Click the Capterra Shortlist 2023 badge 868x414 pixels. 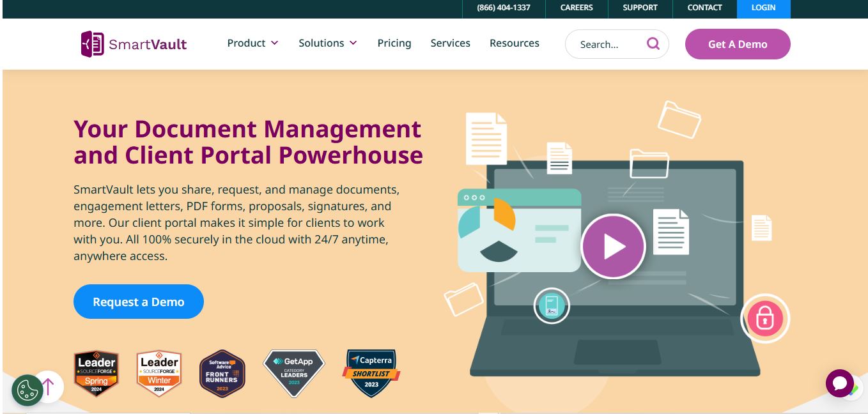click(x=371, y=373)
